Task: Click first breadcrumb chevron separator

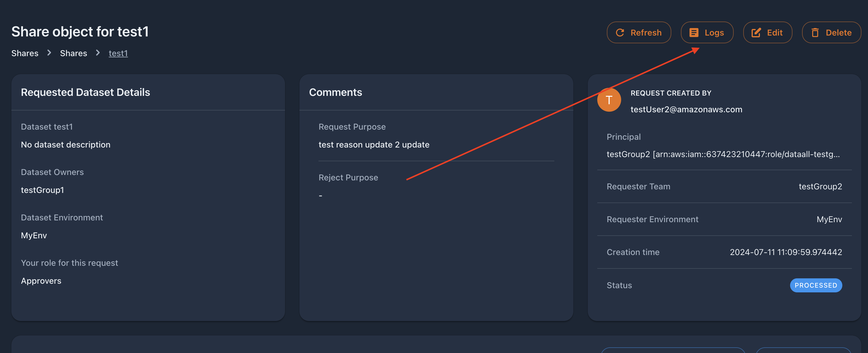Action: (49, 53)
